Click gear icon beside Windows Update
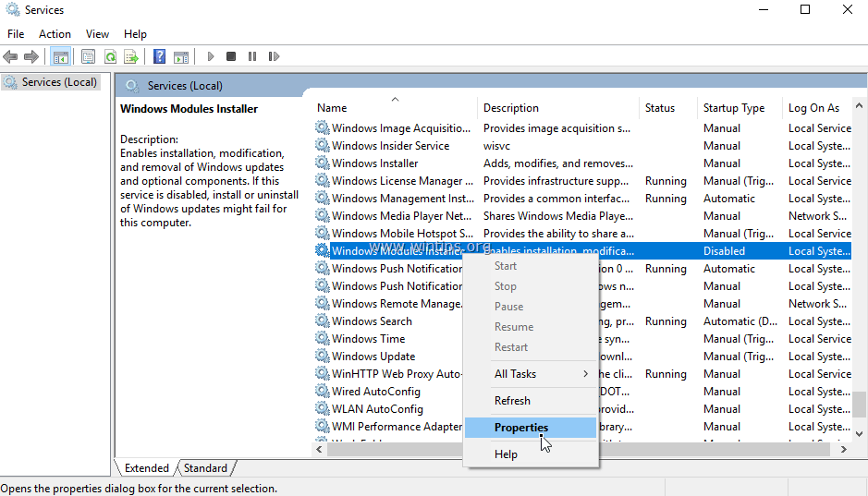This screenshot has width=868, height=496. pyautogui.click(x=323, y=357)
